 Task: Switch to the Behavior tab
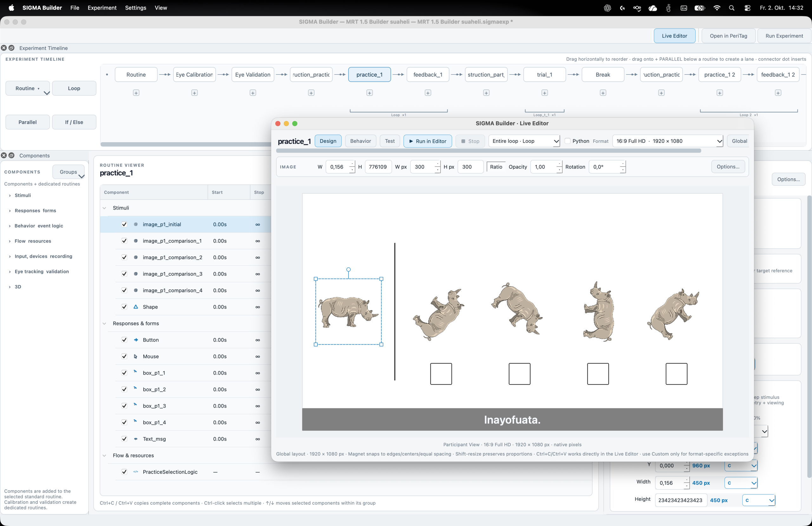pos(360,141)
